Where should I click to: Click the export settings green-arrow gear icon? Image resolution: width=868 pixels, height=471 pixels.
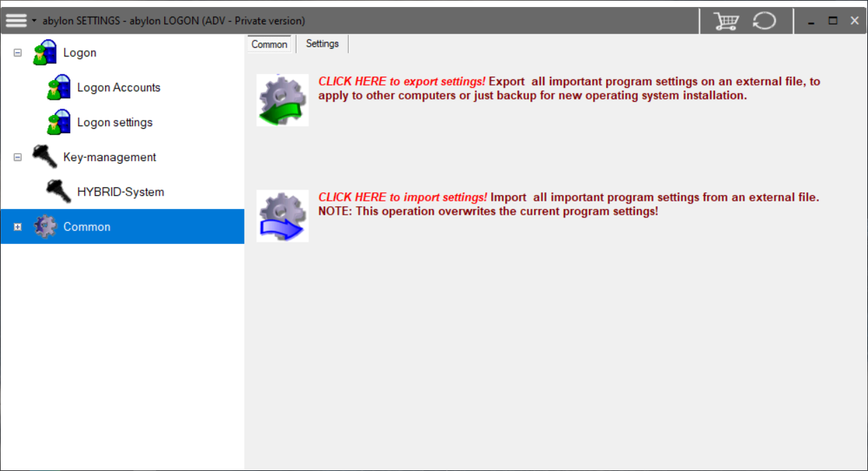pyautogui.click(x=283, y=100)
